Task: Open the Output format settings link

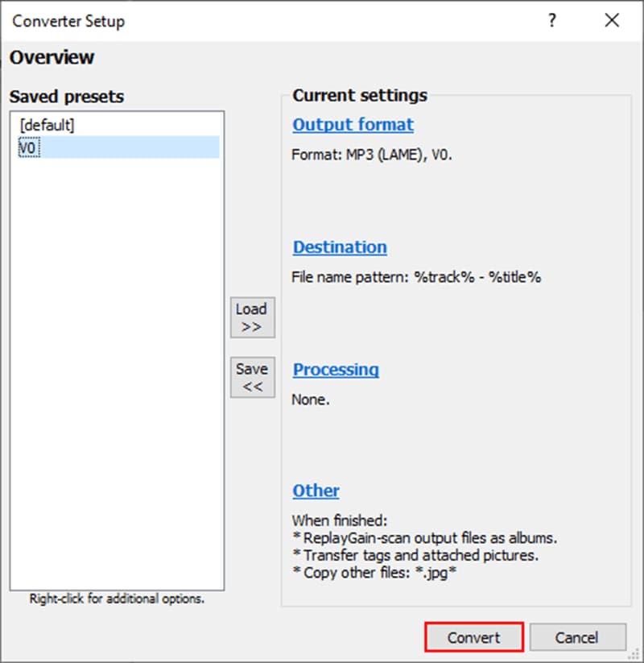Action: point(353,125)
